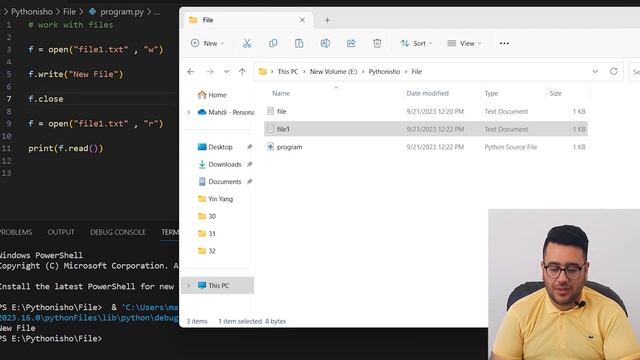Screen dimensions: 640x360
Task: Select the file1 text document row
Action: (426, 129)
